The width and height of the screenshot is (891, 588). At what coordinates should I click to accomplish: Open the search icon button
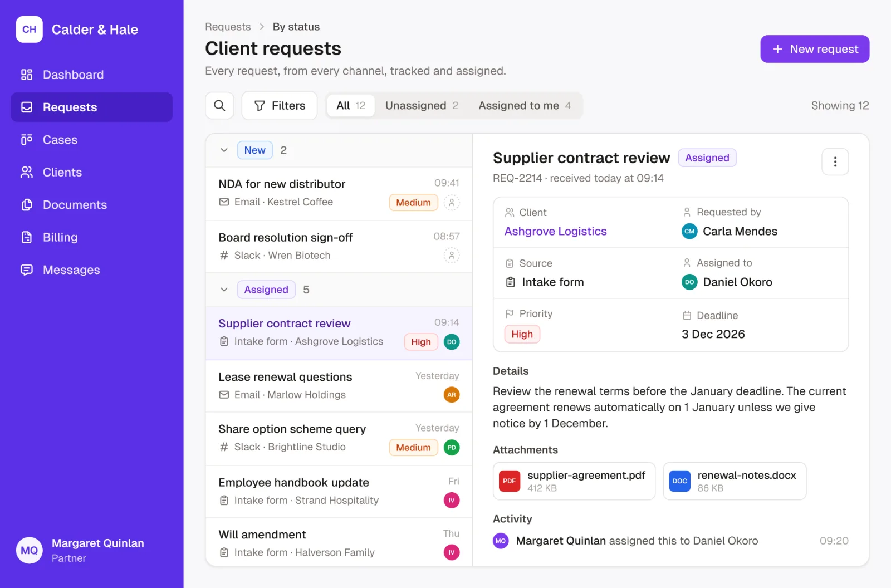(219, 106)
